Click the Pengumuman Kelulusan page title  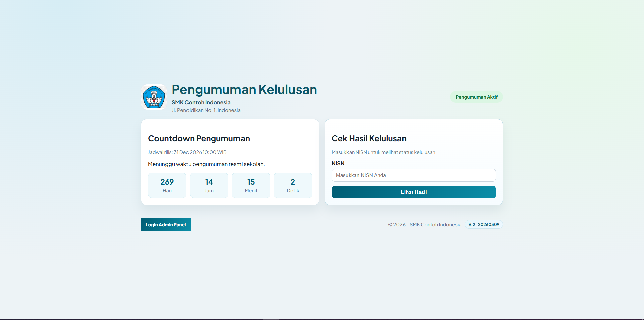coord(244,89)
